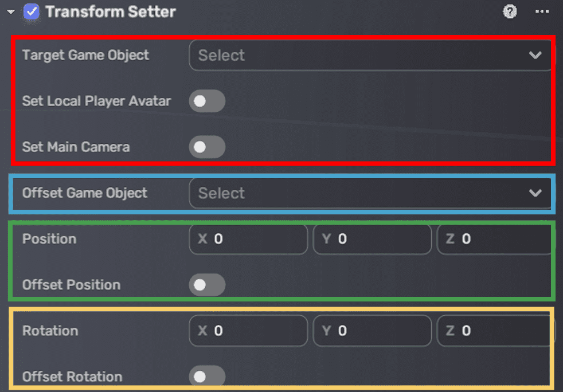Open the help icon on Transform Setter
The width and height of the screenshot is (563, 392).
pos(510,11)
